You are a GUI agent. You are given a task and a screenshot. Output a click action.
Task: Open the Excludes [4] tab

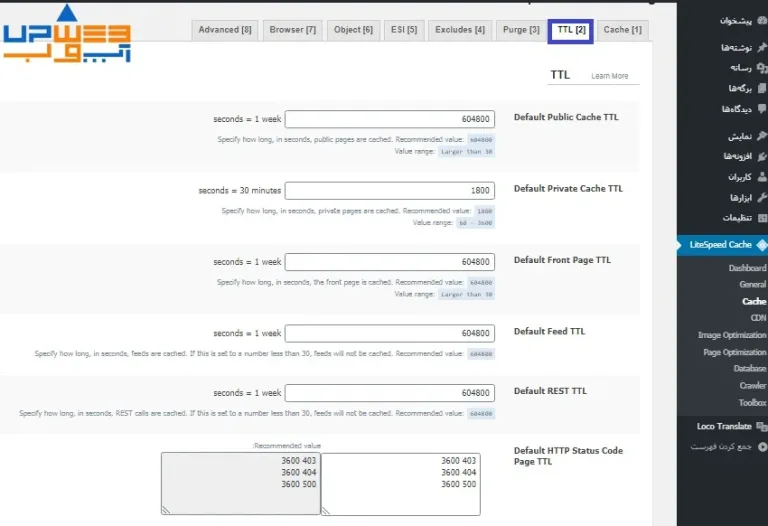pos(460,30)
